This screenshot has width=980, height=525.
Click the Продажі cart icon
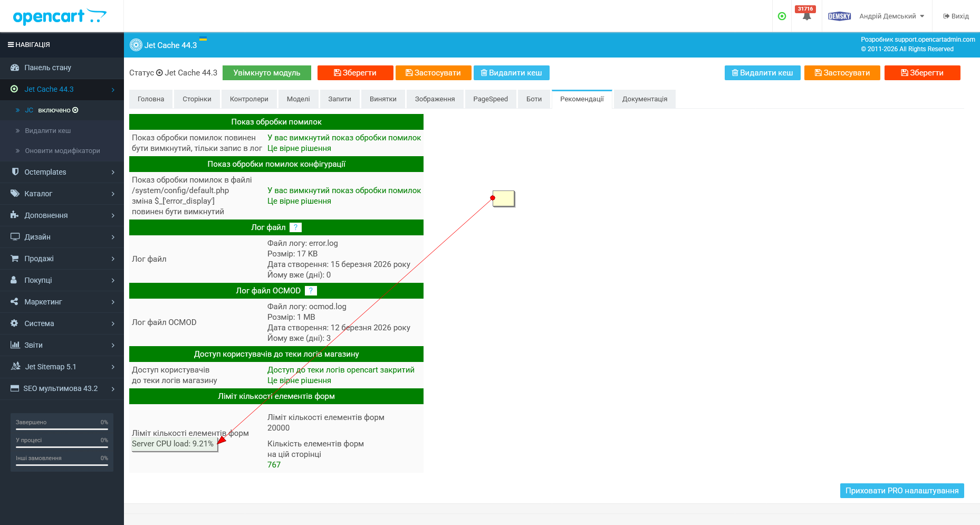click(x=15, y=259)
